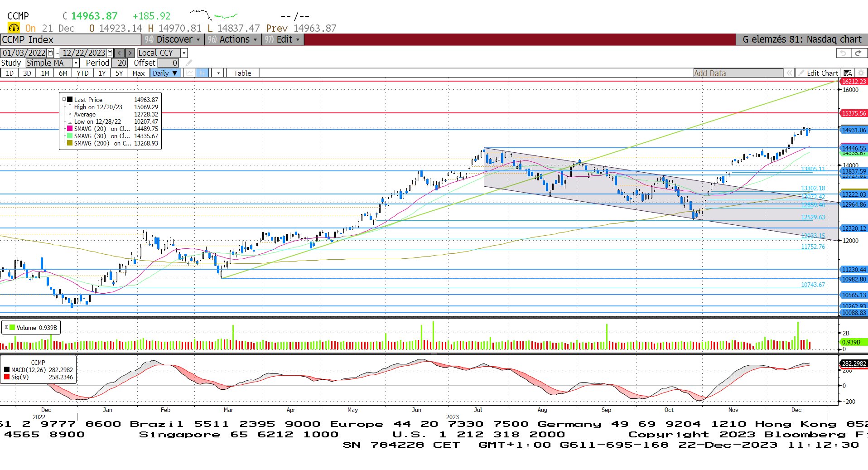The image size is (868, 470).
Task: Click the next date range arrow
Action: coord(130,53)
